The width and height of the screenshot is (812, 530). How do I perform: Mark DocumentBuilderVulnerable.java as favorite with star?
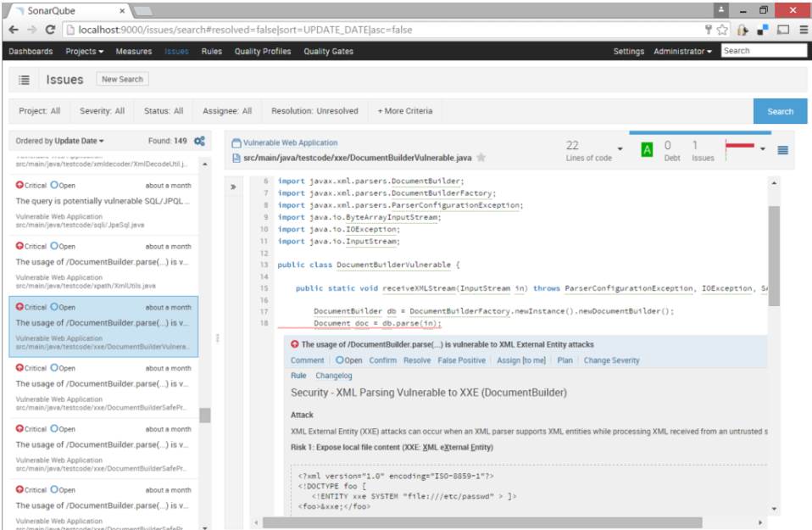coord(481,158)
